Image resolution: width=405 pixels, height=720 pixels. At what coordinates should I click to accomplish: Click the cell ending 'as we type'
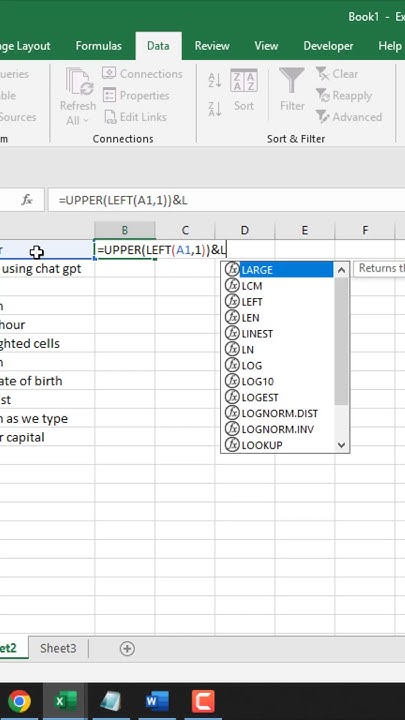(47, 418)
